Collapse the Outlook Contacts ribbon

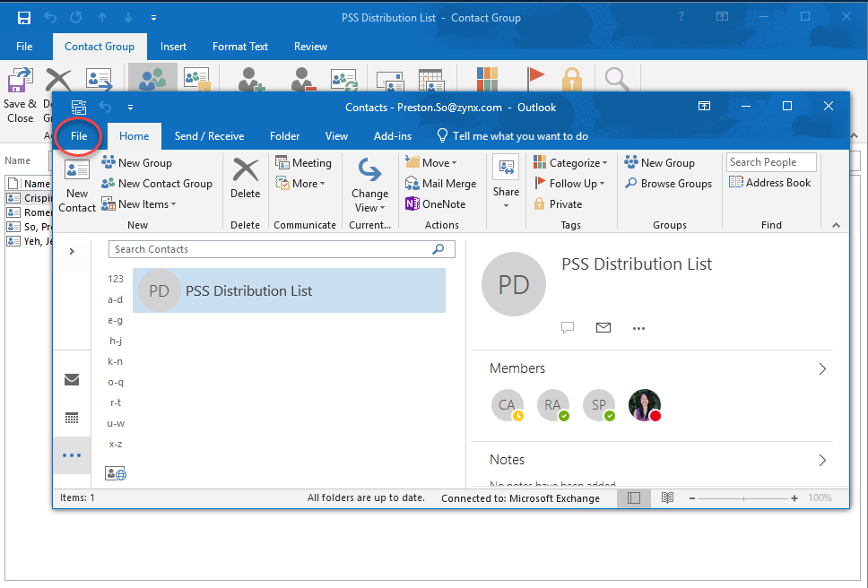click(836, 225)
